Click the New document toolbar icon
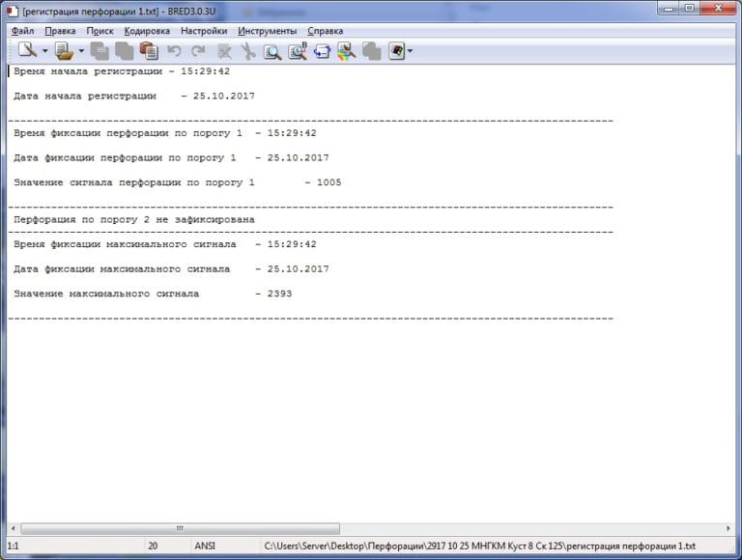Screen dimensions: 742x560 (x=27, y=50)
